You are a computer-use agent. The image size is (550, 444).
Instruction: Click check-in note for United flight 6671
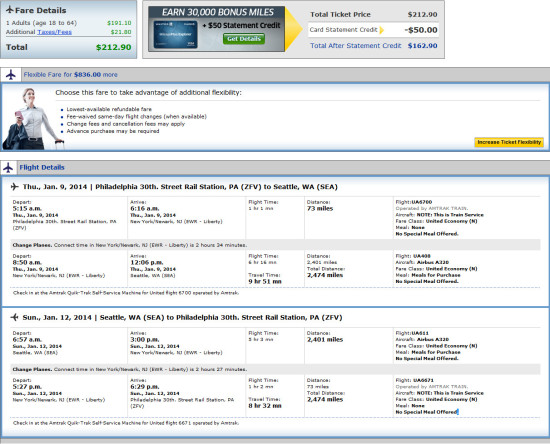pyautogui.click(x=126, y=423)
